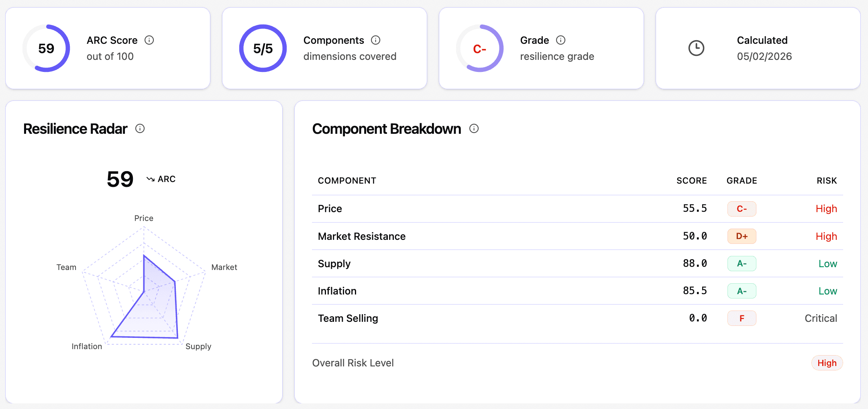This screenshot has height=409, width=868.
Task: Click the Overall Risk Level High pill
Action: pyautogui.click(x=827, y=363)
